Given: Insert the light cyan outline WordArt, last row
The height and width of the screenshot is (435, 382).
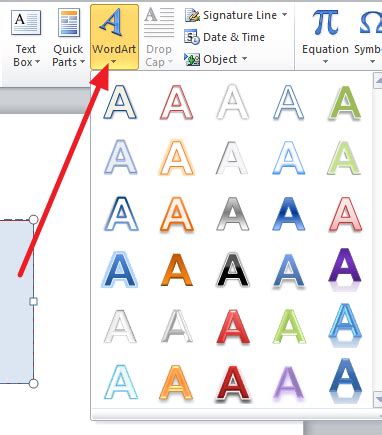Looking at the screenshot, I should pos(120,382).
